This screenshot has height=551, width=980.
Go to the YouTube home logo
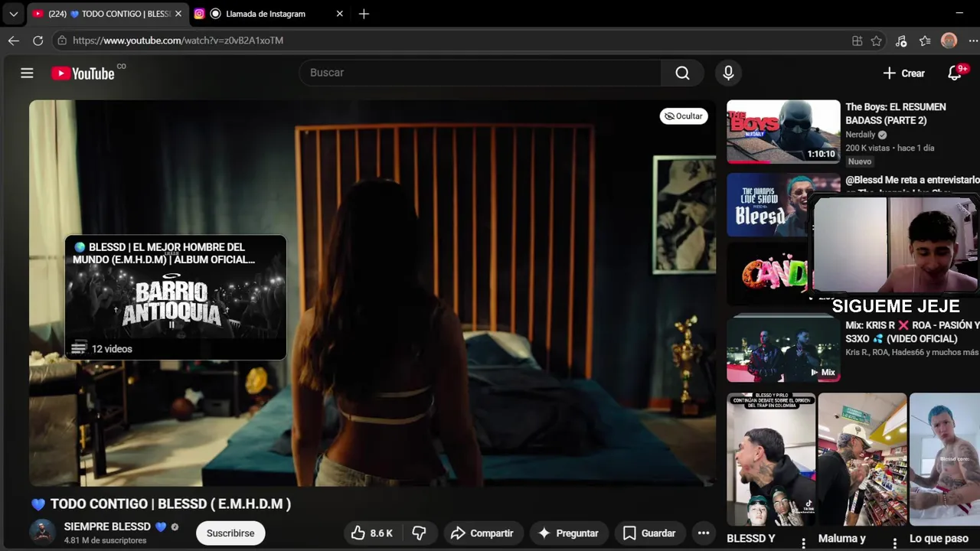tap(83, 73)
